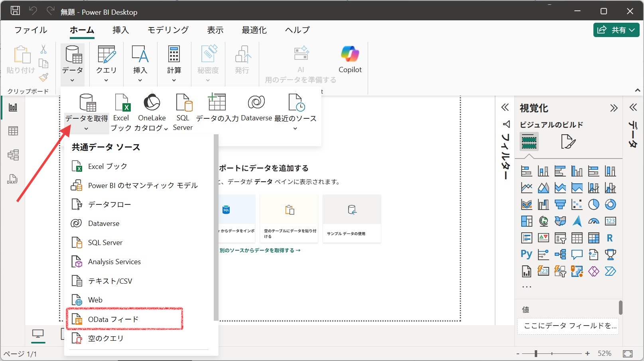The width and height of the screenshot is (644, 361).
Task: Select the card visual icon
Action: pos(610,221)
